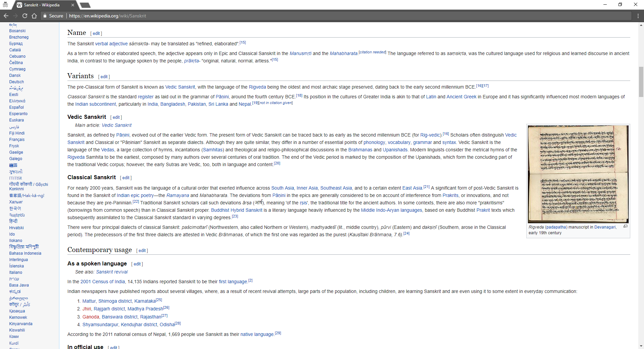Click the citation needed note
The height and width of the screenshot is (349, 644).
[x=372, y=52]
